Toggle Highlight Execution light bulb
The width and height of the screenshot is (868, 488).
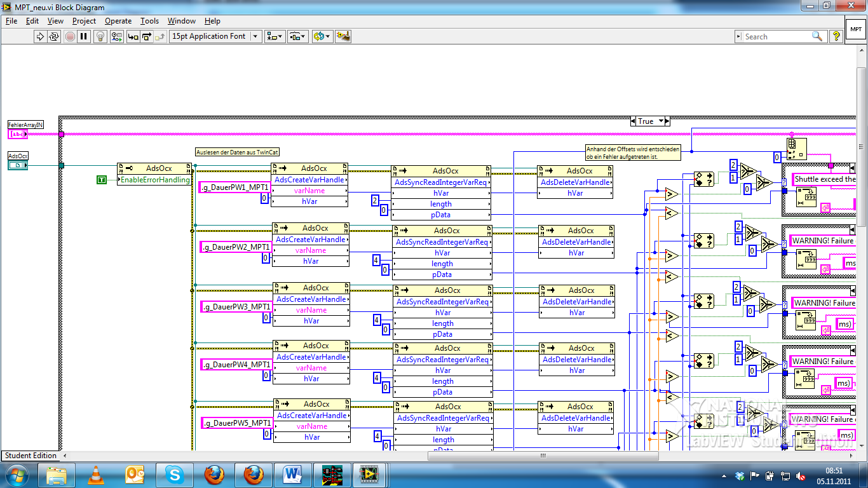click(100, 37)
